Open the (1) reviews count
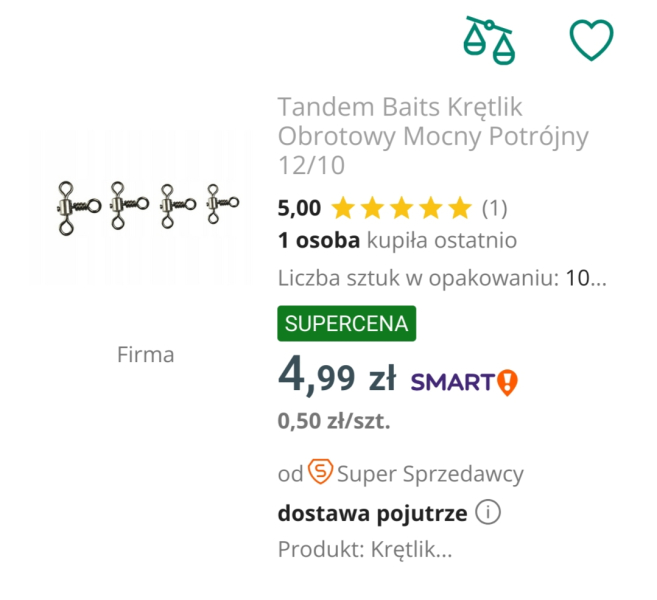The image size is (657, 600). point(494,209)
